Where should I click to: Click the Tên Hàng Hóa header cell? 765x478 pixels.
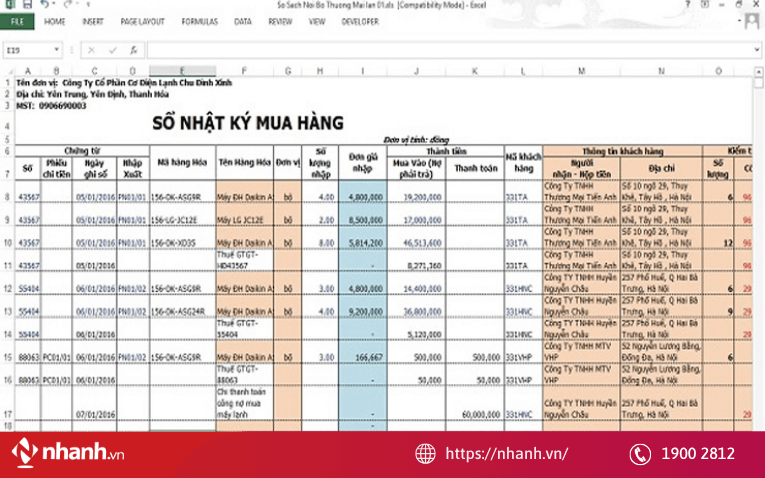(244, 163)
